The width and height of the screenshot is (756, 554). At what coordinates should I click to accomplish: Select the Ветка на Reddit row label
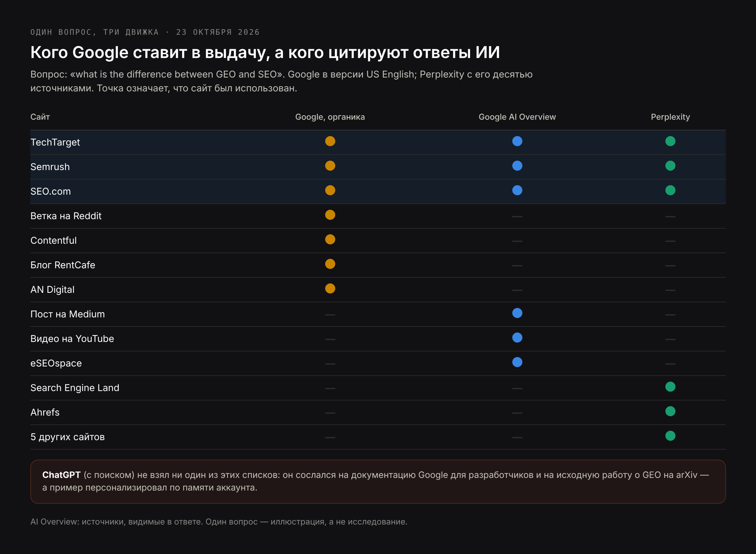coord(66,216)
